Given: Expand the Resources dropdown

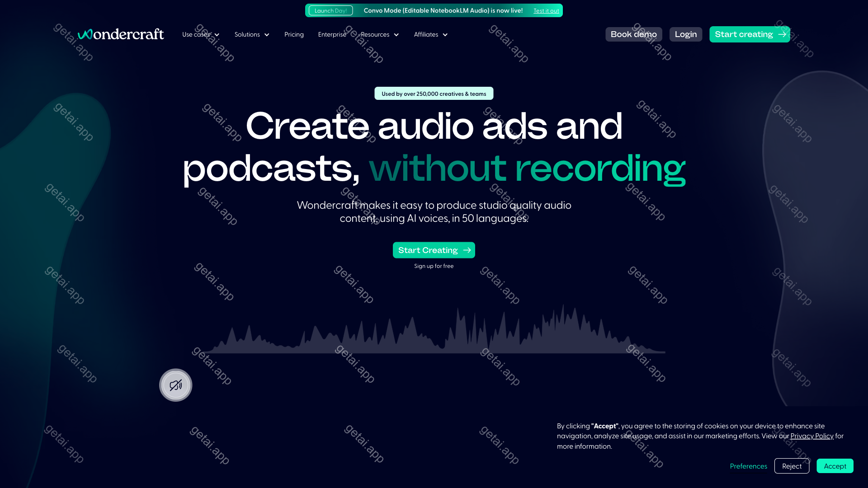Looking at the screenshot, I should [380, 34].
